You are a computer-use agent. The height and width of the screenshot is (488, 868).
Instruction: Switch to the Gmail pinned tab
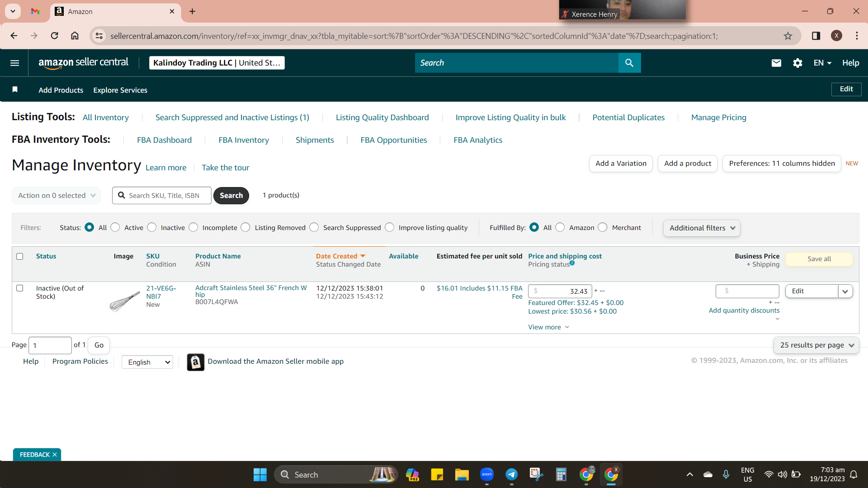pyautogui.click(x=35, y=11)
